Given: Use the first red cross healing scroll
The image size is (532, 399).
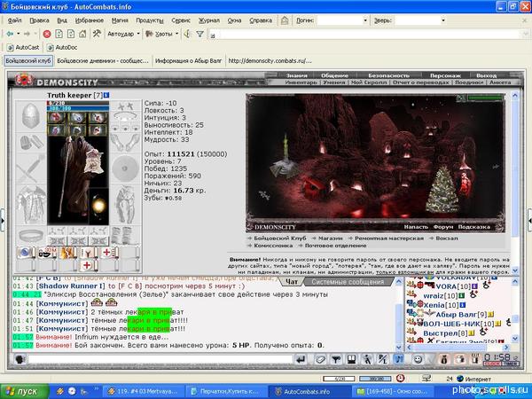Looking at the screenshot, I should click(108, 253).
